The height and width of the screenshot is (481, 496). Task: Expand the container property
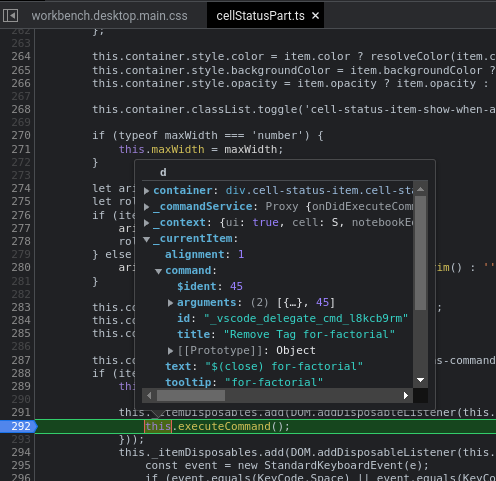point(146,191)
